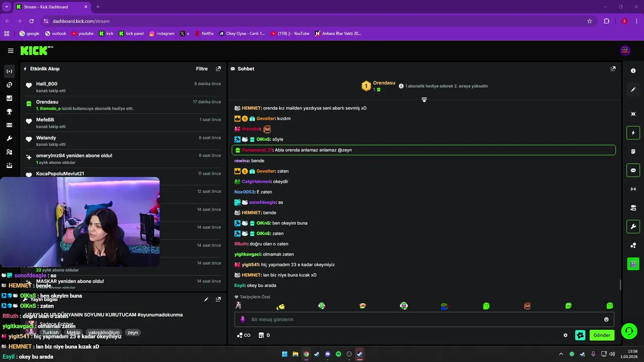644x362 pixels.
Task: Click the zeyn stream tag
Action: click(x=133, y=333)
